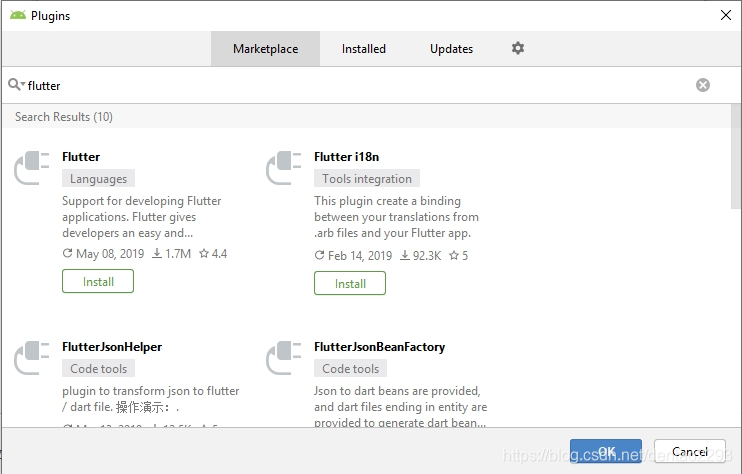Click the 1.7M downloads count
The height and width of the screenshot is (474, 742).
tap(171, 254)
